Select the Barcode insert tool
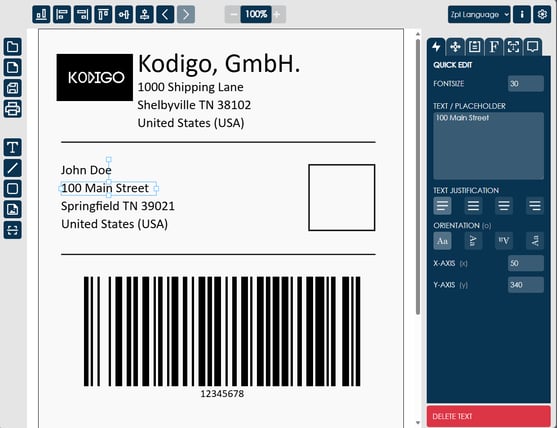557x428 pixels. (x=12, y=230)
